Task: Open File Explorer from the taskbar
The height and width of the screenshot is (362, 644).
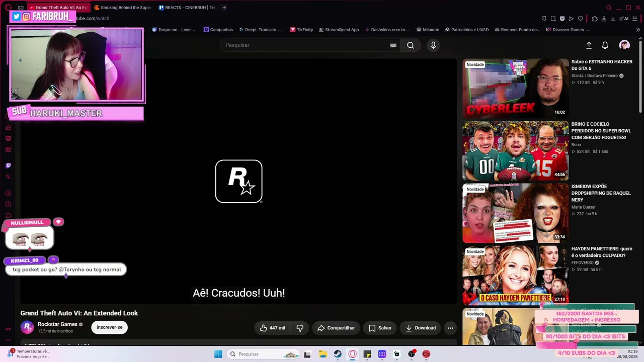Action: pyautogui.click(x=323, y=354)
